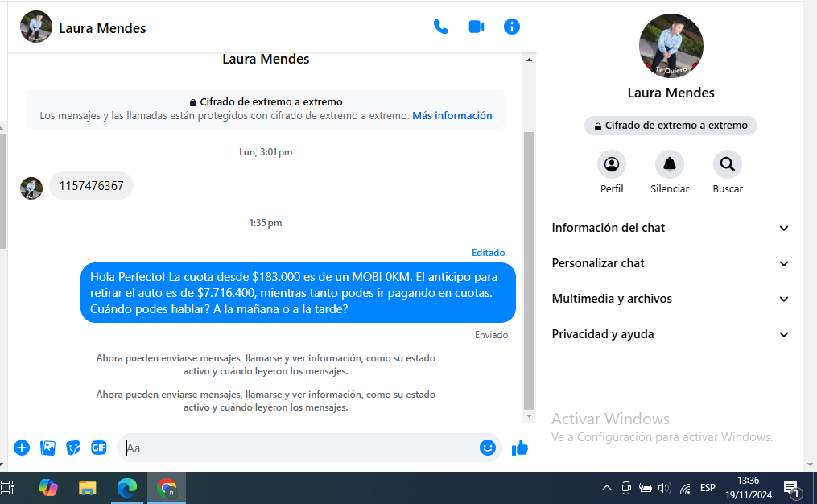Open the Windows notification center
This screenshot has height=504, width=817.
pyautogui.click(x=792, y=489)
